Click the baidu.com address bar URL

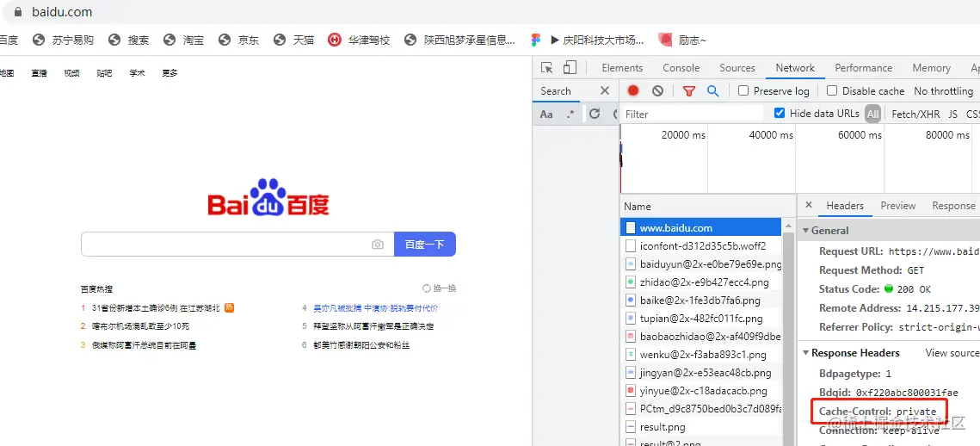(x=62, y=11)
